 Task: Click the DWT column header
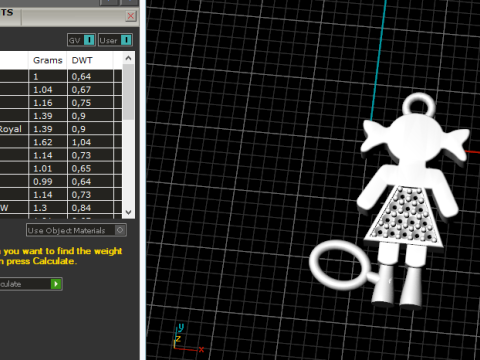coord(90,60)
